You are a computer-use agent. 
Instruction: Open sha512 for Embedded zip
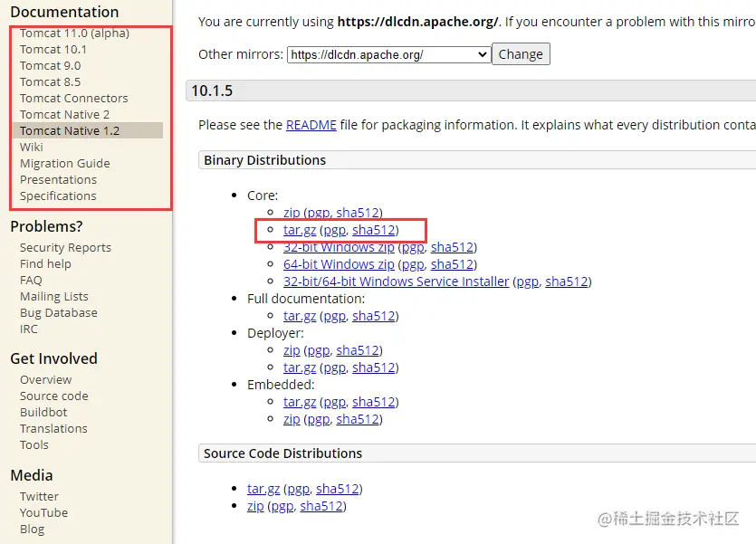point(358,419)
